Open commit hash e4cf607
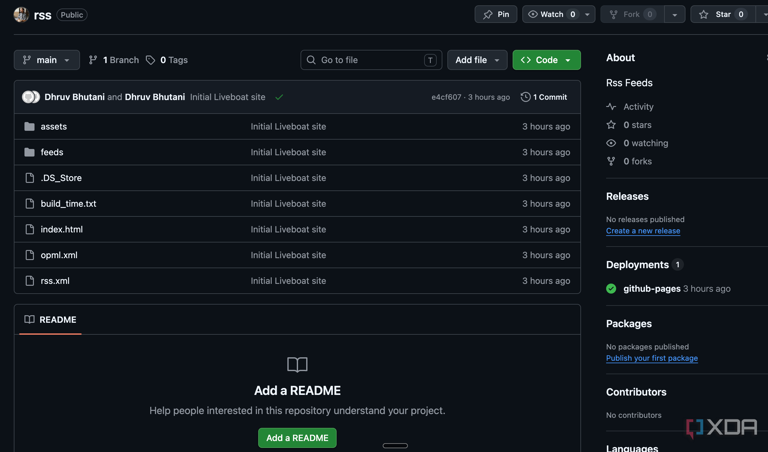Image resolution: width=768 pixels, height=452 pixels. coord(446,97)
